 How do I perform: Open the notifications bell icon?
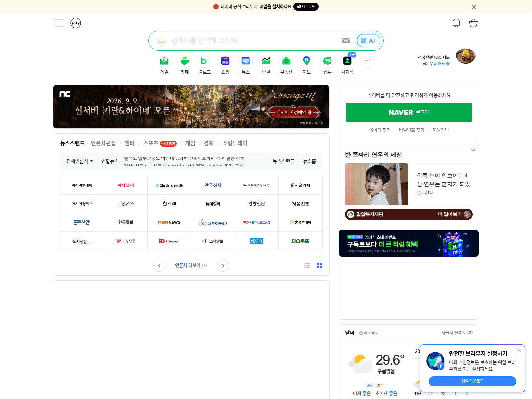coord(456,23)
